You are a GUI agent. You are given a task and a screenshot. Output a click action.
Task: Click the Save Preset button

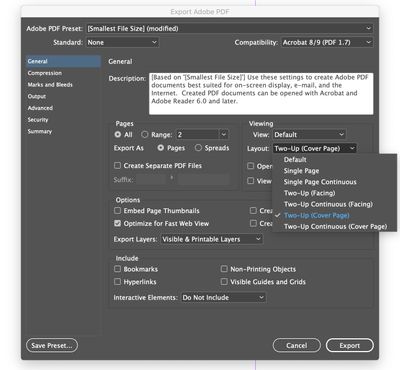(52, 345)
